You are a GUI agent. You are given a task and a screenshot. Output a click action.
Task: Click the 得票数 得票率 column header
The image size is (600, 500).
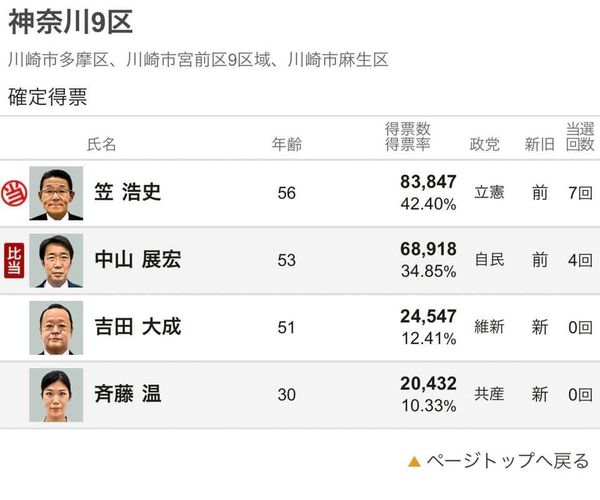(x=407, y=137)
